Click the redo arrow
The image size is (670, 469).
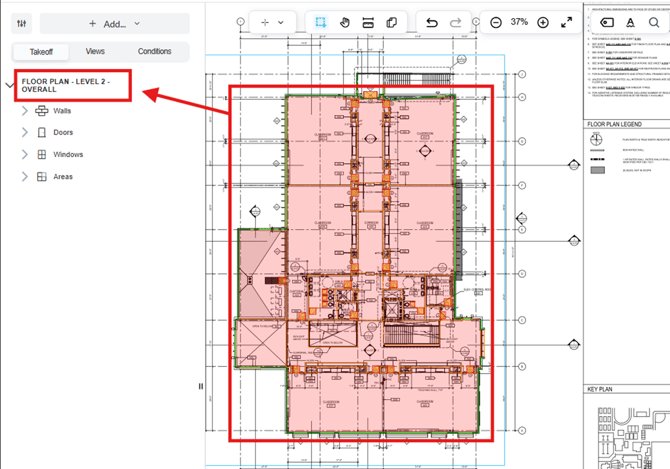point(456,22)
